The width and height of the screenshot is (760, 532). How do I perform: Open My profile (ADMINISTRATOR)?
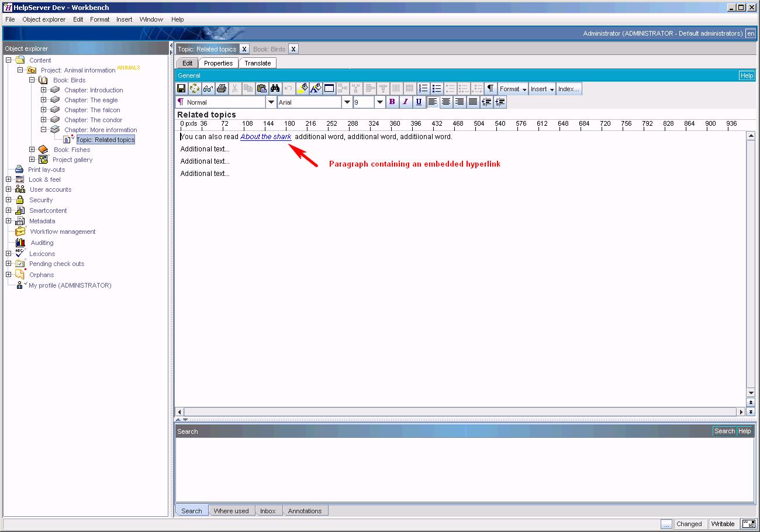click(x=70, y=285)
